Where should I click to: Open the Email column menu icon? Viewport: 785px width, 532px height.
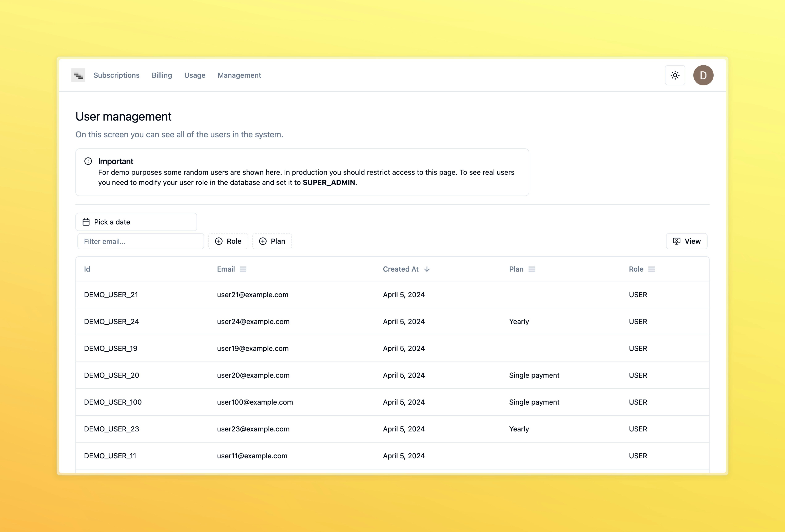243,269
